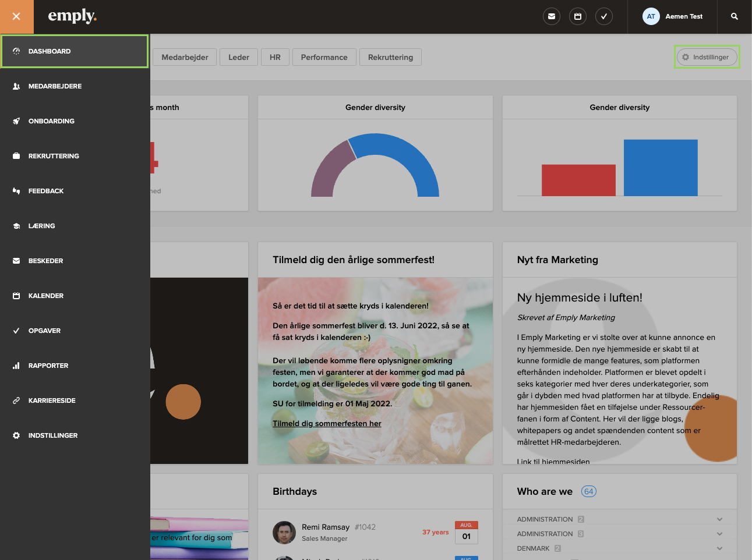Open the tasks checkmark icon in header
Image resolution: width=752 pixels, height=560 pixels.
603,16
